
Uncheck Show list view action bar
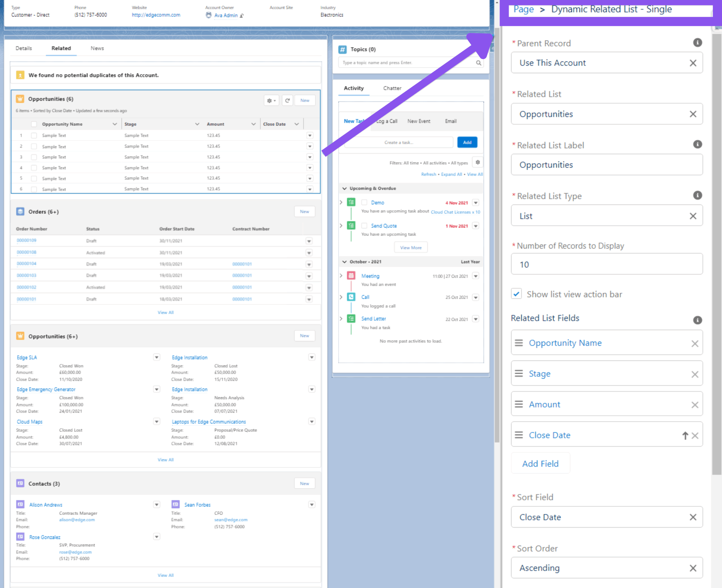pos(516,294)
